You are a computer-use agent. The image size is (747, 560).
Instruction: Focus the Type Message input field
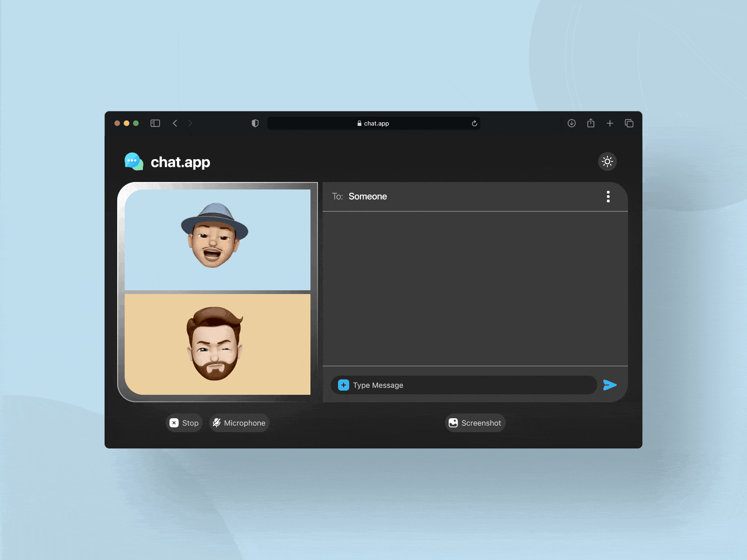[x=464, y=385]
